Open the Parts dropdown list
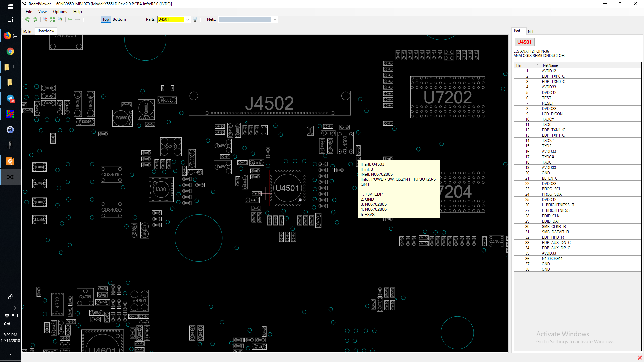644x362 pixels. (x=188, y=19)
